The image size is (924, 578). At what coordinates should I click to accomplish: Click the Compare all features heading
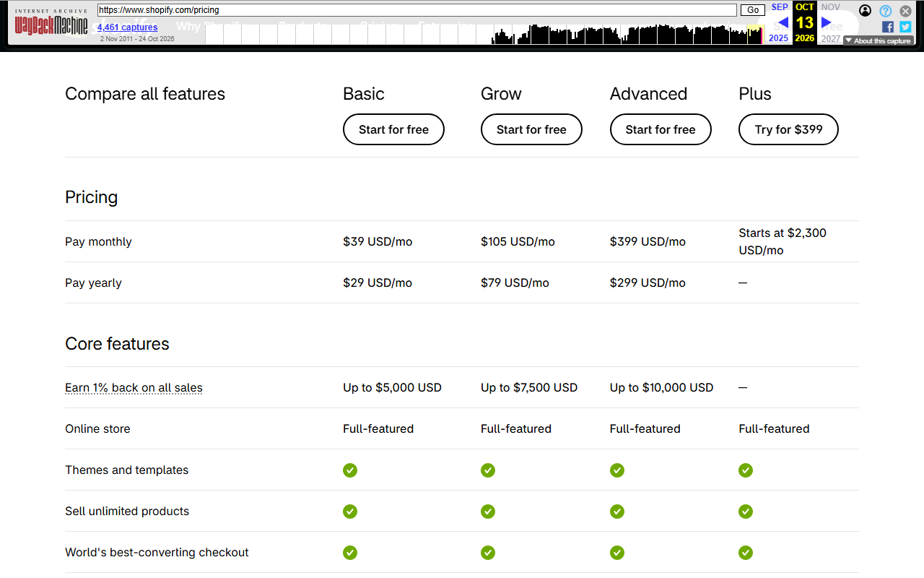145,94
